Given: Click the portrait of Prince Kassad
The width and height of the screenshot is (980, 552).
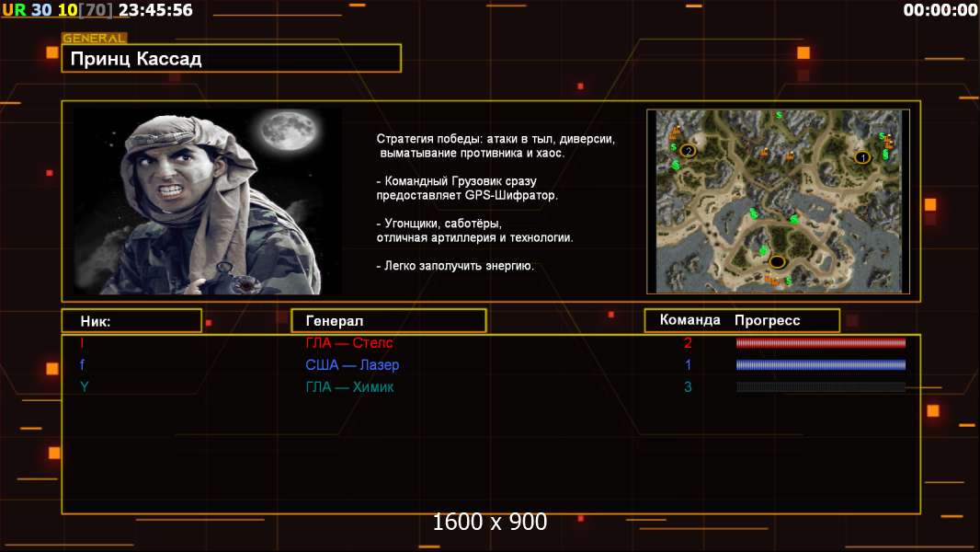Looking at the screenshot, I should pos(208,201).
